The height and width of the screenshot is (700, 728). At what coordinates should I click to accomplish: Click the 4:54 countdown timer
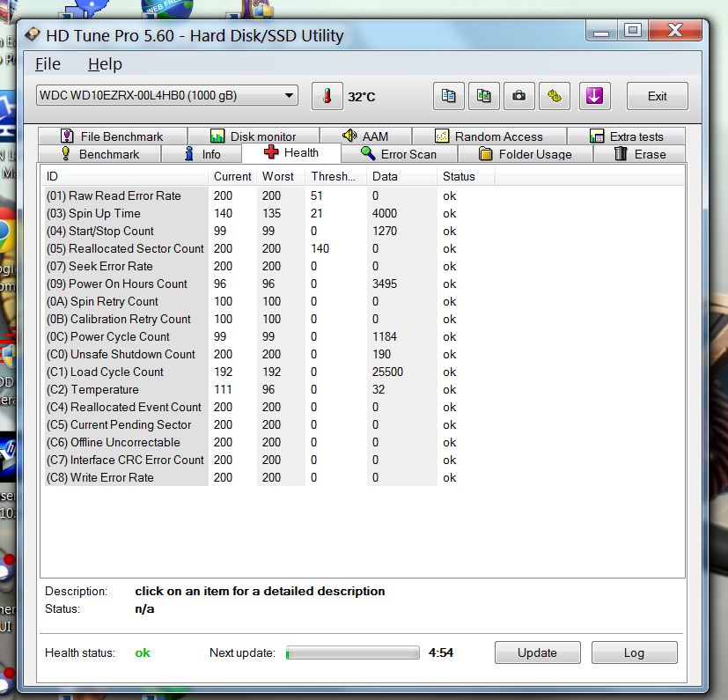pos(441,652)
